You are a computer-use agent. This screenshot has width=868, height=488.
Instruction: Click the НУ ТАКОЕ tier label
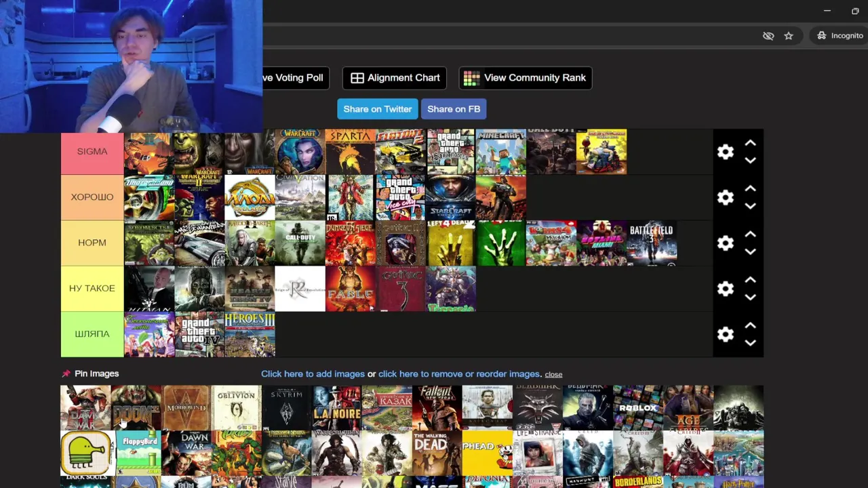92,288
